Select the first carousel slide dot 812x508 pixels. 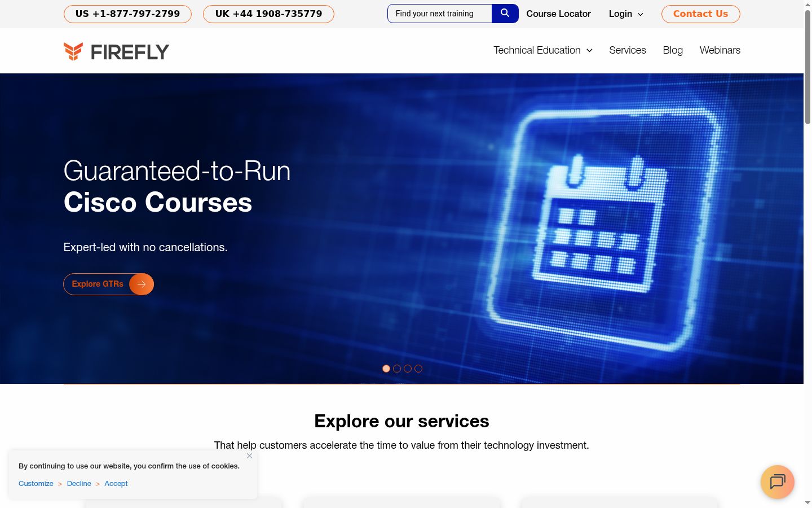[386, 369]
